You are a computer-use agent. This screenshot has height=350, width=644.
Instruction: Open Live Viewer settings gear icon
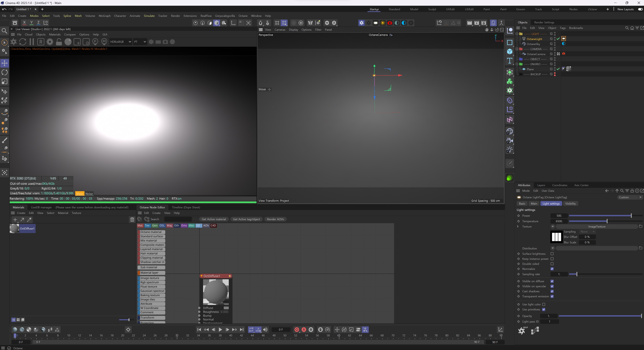coord(50,42)
